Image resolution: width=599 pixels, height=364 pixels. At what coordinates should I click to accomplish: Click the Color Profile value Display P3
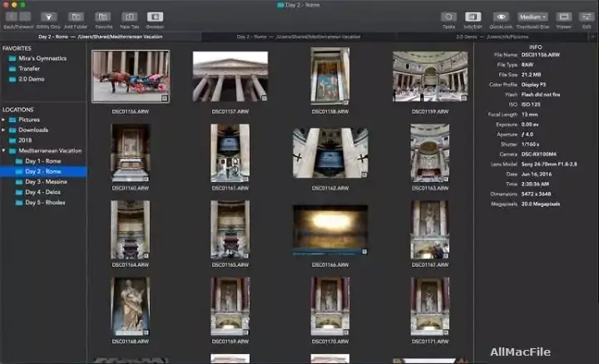click(x=533, y=85)
